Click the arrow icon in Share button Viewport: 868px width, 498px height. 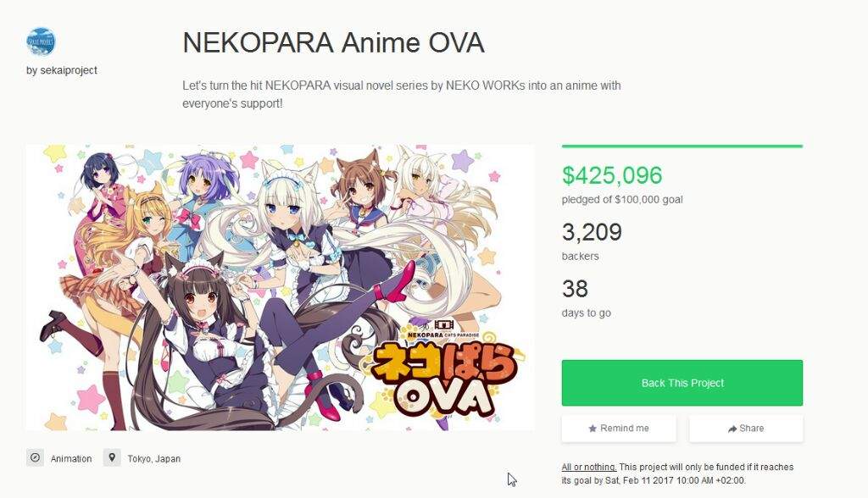[732, 429]
